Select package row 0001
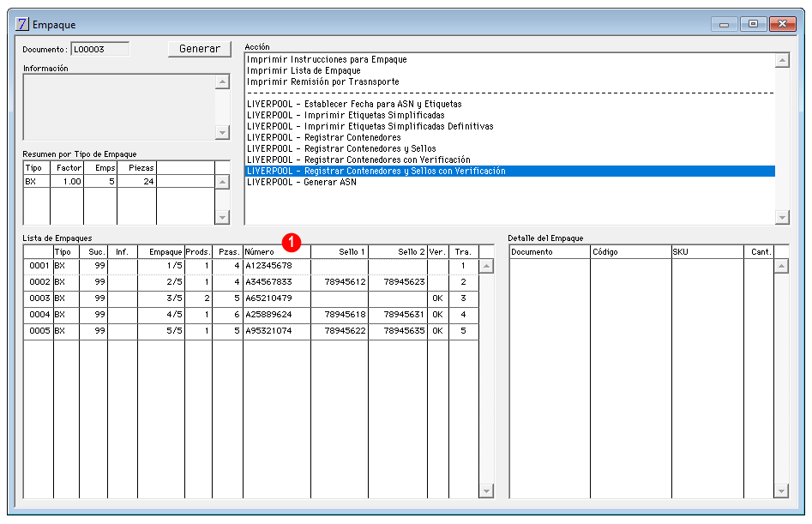This screenshot has width=812, height=524. 251,266
